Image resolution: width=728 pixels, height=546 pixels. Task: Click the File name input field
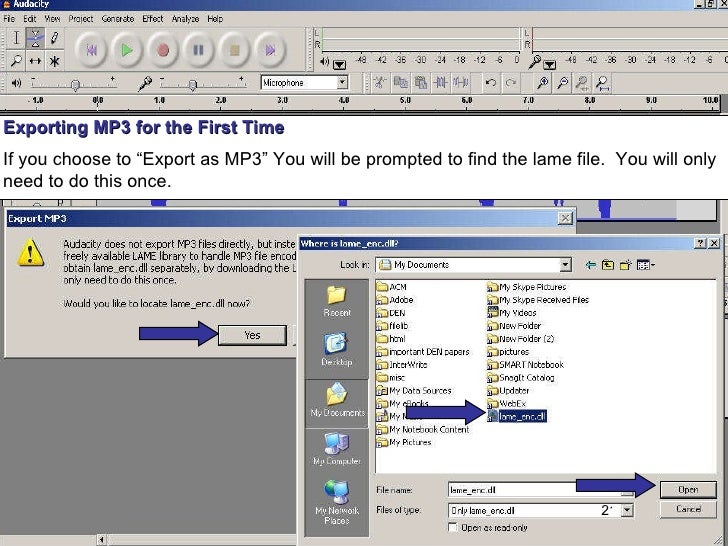pos(540,490)
